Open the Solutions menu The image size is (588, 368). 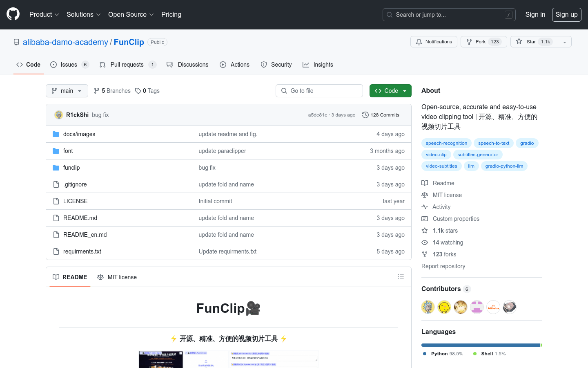click(84, 14)
